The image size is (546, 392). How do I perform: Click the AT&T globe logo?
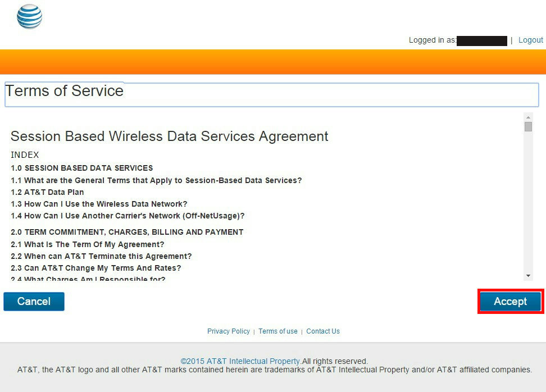point(30,17)
